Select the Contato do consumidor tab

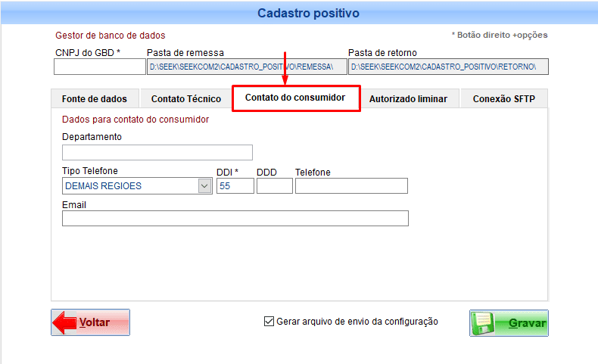tap(295, 98)
